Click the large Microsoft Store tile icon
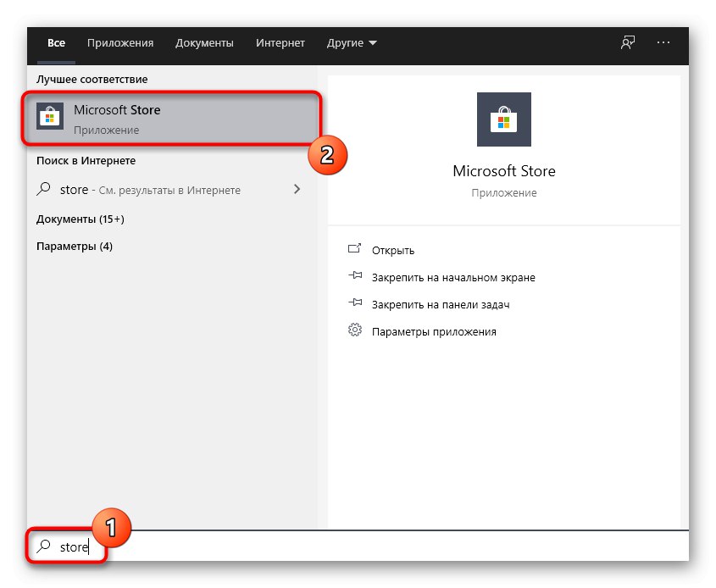Viewport: 716px width, 588px height. tap(503, 119)
